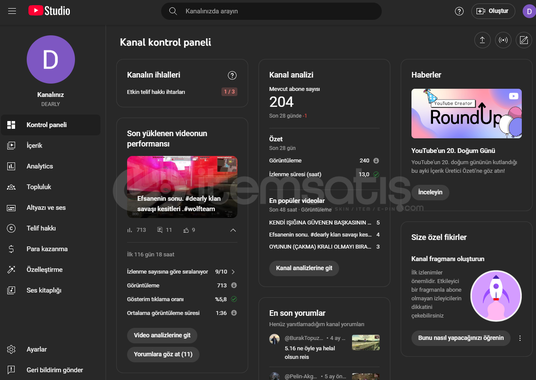536x380 pixels.
Task: Expand İzlenme sayısına göre sıralanıyor chevron
Action: tap(233, 272)
